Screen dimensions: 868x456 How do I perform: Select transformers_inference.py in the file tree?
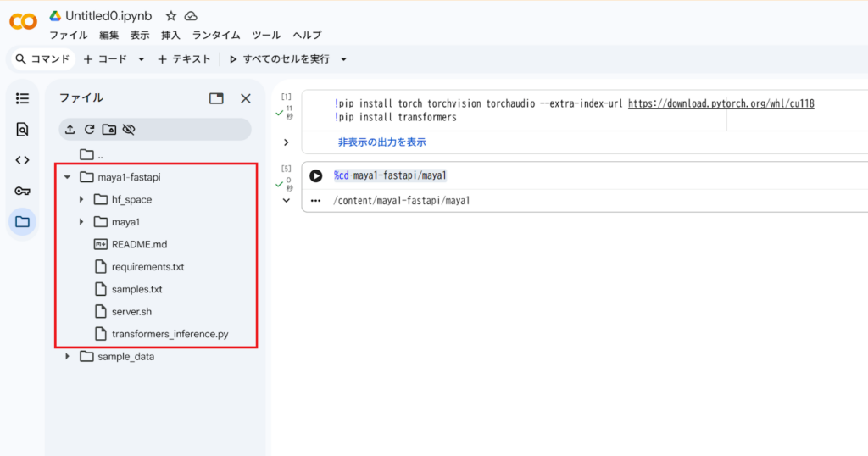pos(170,334)
